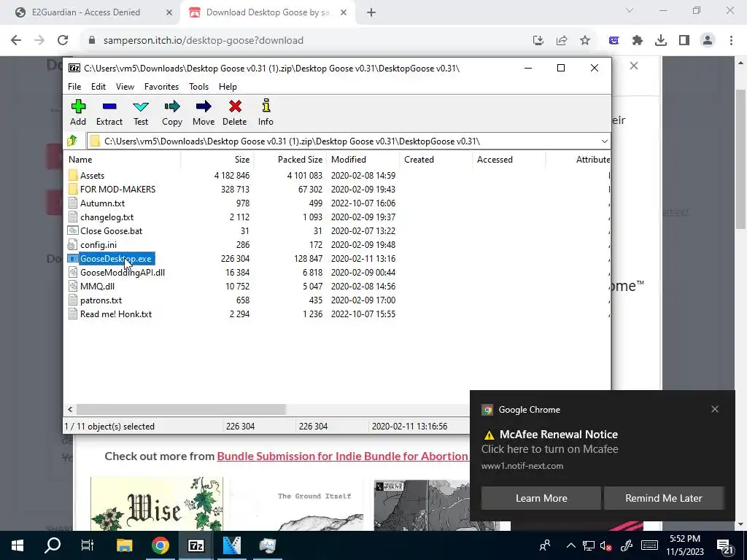
Task: Select the Assets folder icon
Action: tap(73, 175)
